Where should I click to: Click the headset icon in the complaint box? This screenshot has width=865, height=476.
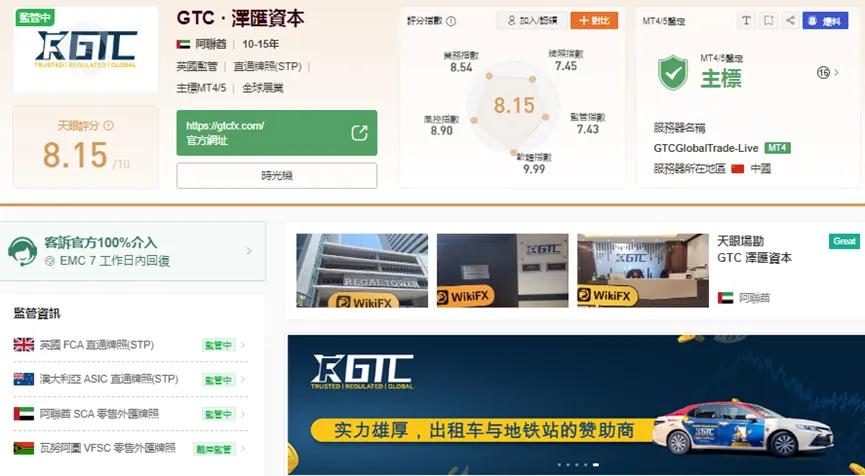click(x=23, y=251)
